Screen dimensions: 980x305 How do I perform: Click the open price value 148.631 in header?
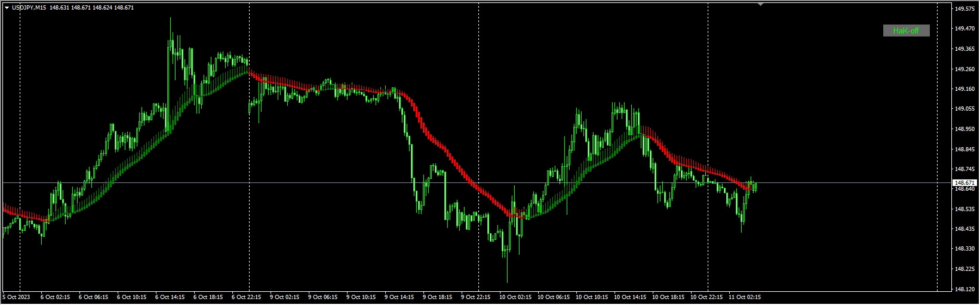60,8
